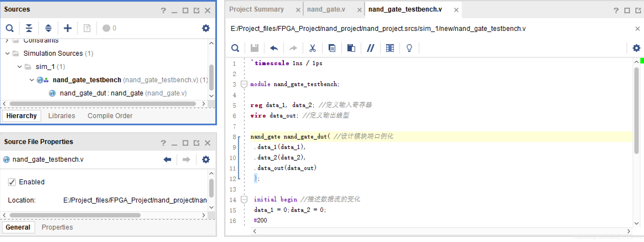Expand all items in the Sources tree

coord(48,28)
